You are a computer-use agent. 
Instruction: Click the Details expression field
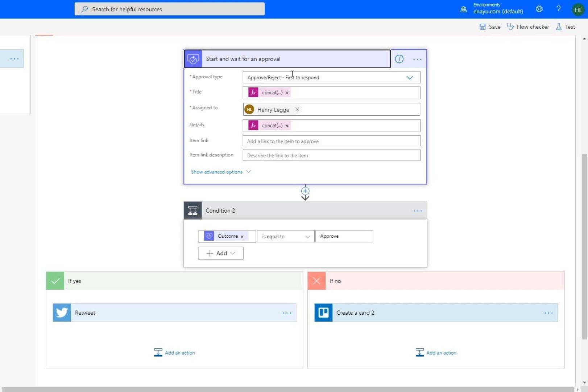[331, 126]
